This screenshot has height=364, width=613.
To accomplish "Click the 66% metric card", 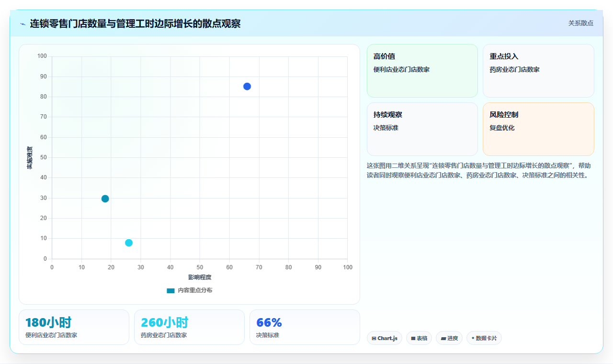I will (305, 327).
